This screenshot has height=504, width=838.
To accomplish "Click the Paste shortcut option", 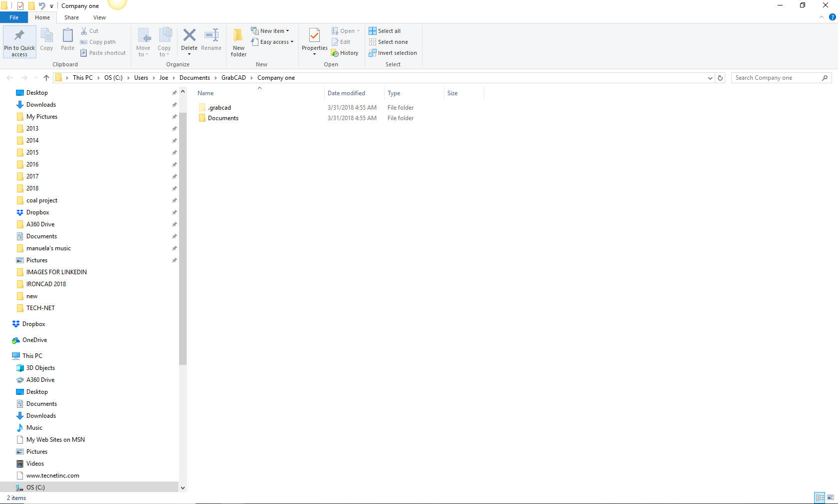I will [x=103, y=53].
